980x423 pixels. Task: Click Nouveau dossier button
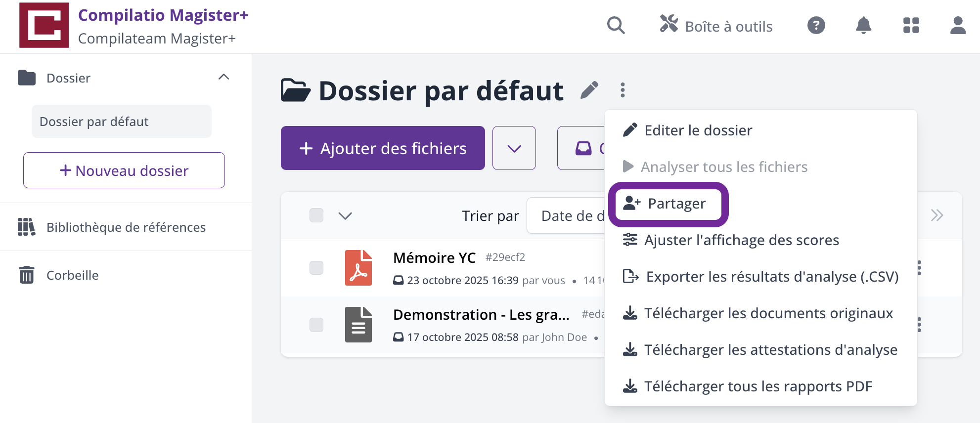click(124, 170)
